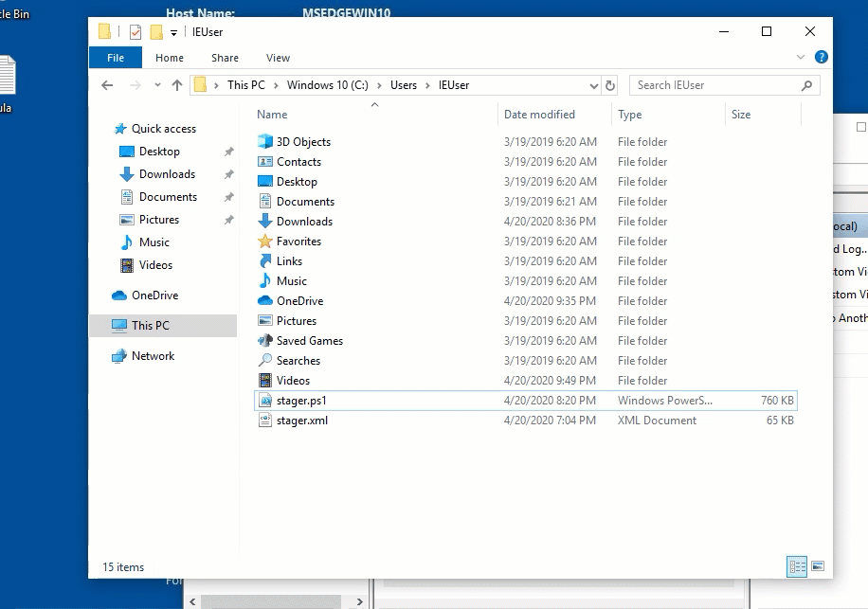Click Users in the address breadcrumb
The width and height of the screenshot is (868, 609).
404,85
